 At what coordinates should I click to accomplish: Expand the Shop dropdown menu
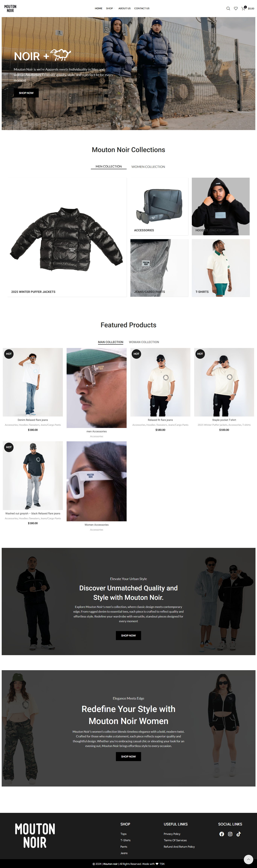110,8
